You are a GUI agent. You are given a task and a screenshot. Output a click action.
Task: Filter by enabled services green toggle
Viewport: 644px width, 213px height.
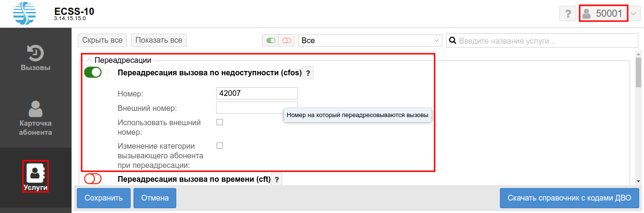click(x=271, y=41)
